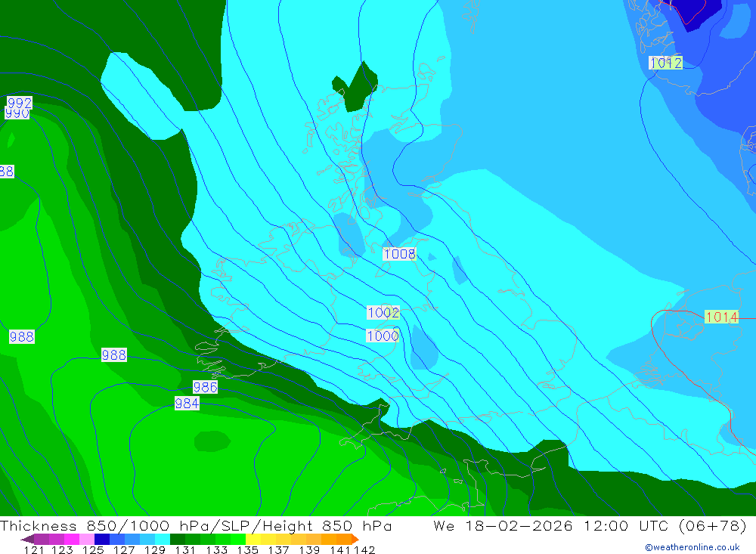Click legend value 142
This screenshot has width=756, height=554.
click(x=364, y=550)
